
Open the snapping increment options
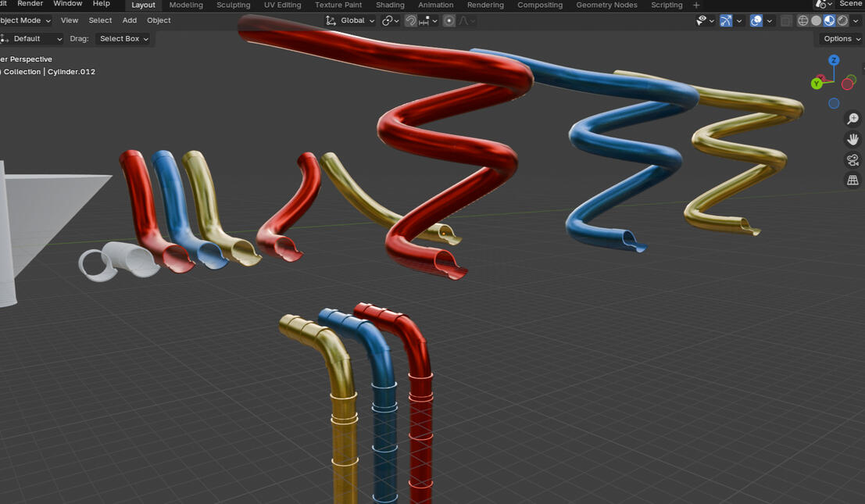tap(429, 20)
